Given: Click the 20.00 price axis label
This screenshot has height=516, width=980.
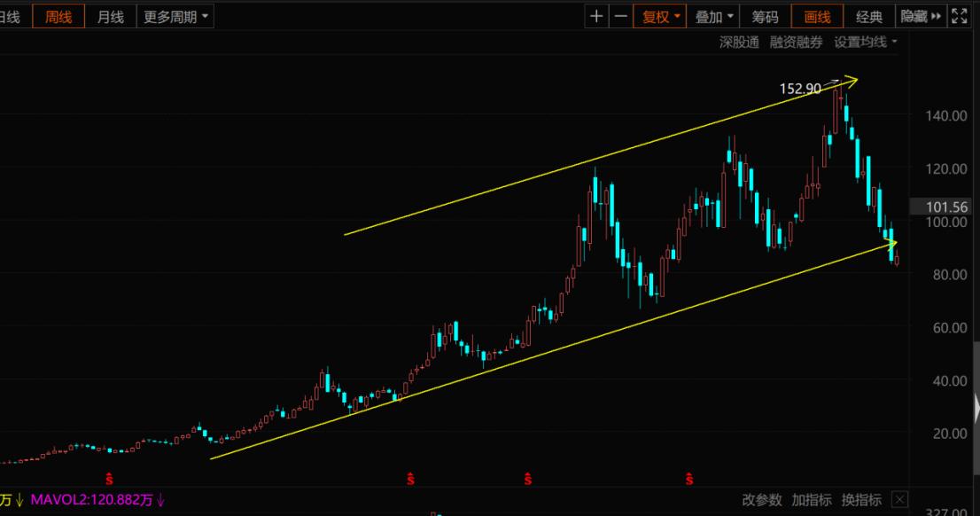Looking at the screenshot, I should pos(949,434).
